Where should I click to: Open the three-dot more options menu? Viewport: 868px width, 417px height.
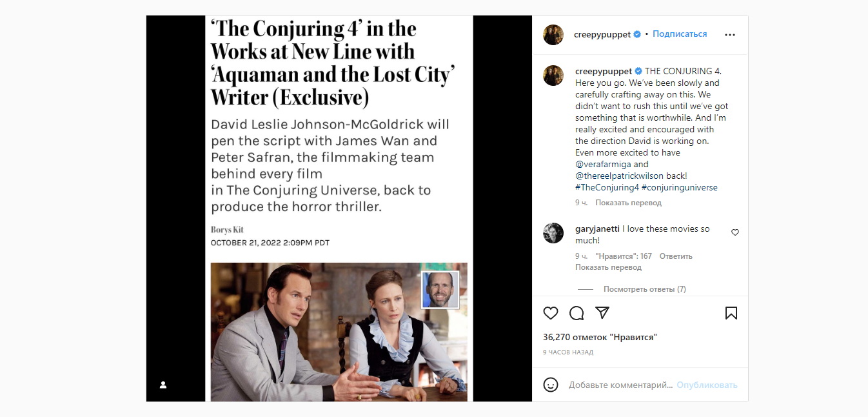730,34
